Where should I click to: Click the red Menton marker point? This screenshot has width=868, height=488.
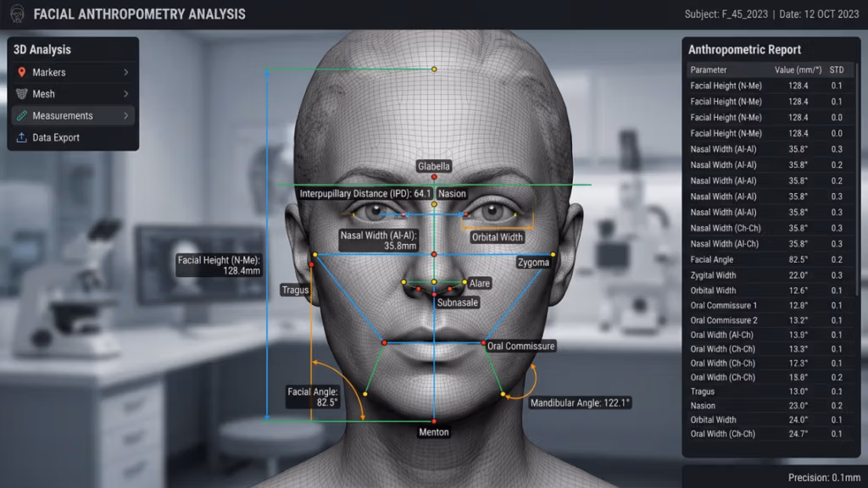pos(434,422)
